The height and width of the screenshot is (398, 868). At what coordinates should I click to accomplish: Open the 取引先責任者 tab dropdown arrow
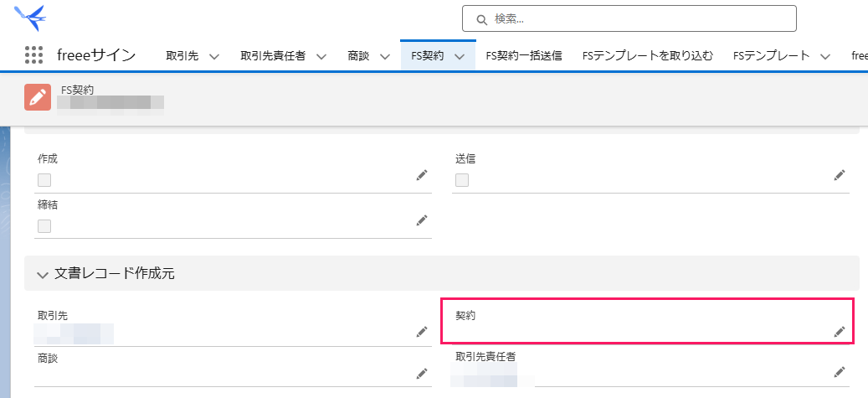[x=321, y=56]
